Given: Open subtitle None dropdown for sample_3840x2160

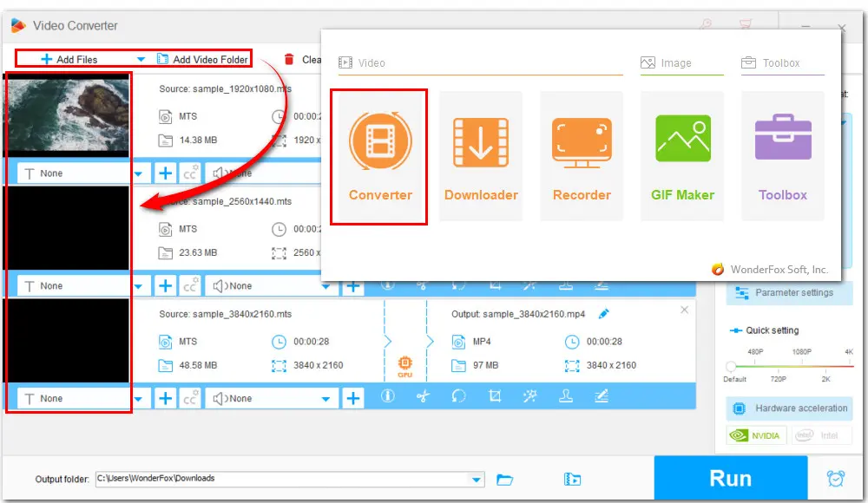Looking at the screenshot, I should coord(138,399).
